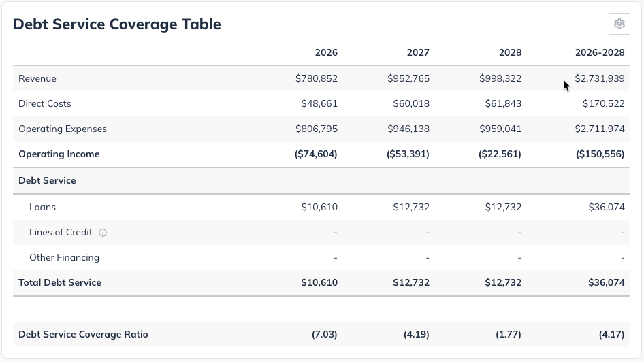644x362 pixels.
Task: Select operating income value ($53,391)
Action: pyautogui.click(x=408, y=154)
